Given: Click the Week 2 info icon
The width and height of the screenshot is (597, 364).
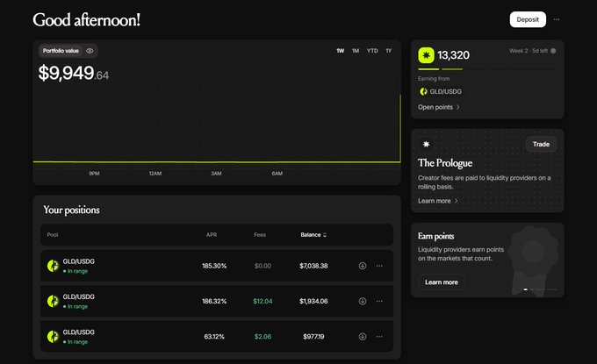Looking at the screenshot, I should click(553, 51).
